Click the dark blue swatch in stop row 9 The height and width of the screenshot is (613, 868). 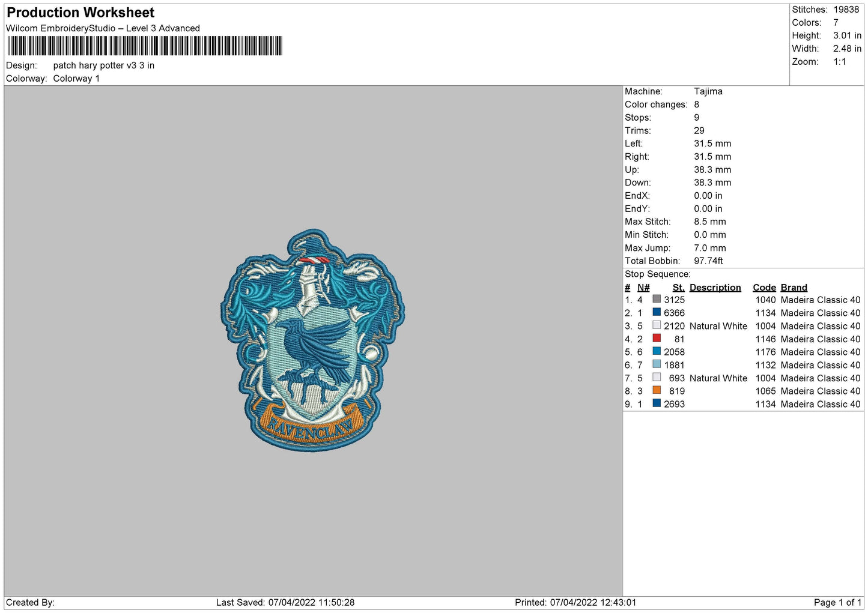[x=657, y=403]
